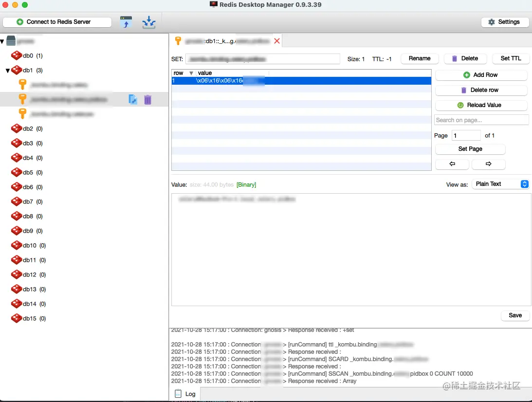Collapse the db1 database node
Image resolution: width=532 pixels, height=402 pixels.
7,71
